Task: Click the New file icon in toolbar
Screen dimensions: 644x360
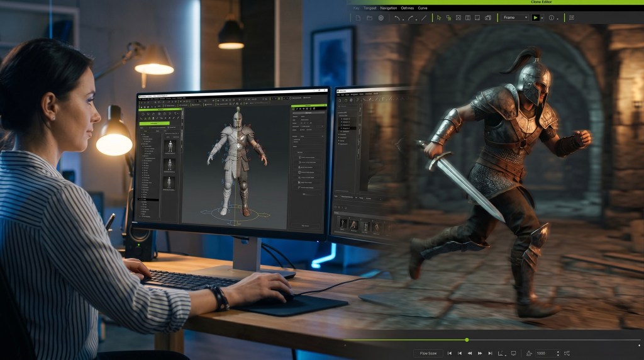Action: 358,18
